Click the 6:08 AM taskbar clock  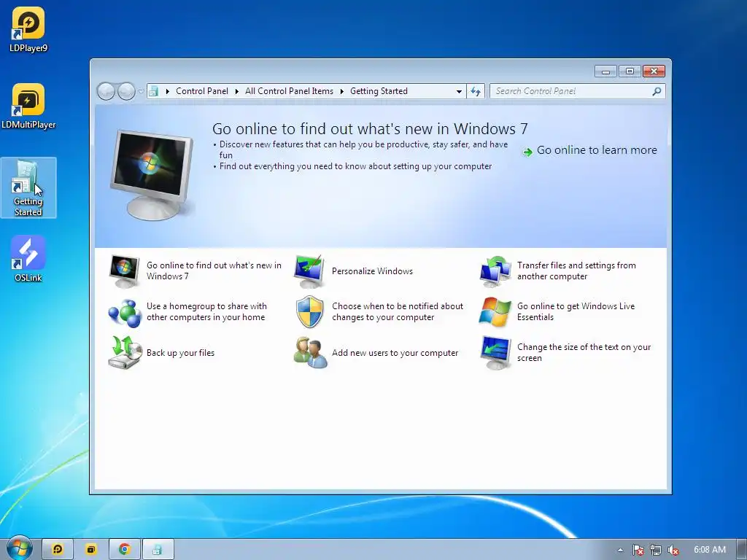click(x=709, y=550)
